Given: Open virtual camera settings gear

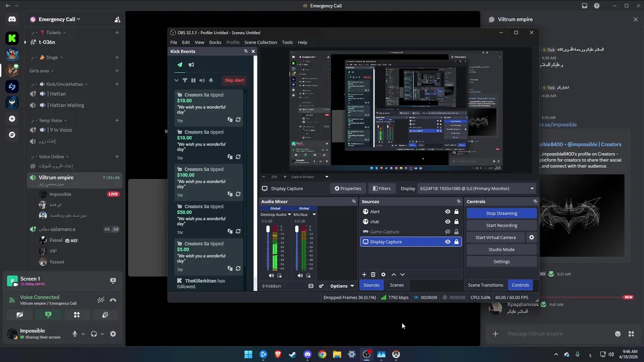Looking at the screenshot, I should tap(531, 237).
